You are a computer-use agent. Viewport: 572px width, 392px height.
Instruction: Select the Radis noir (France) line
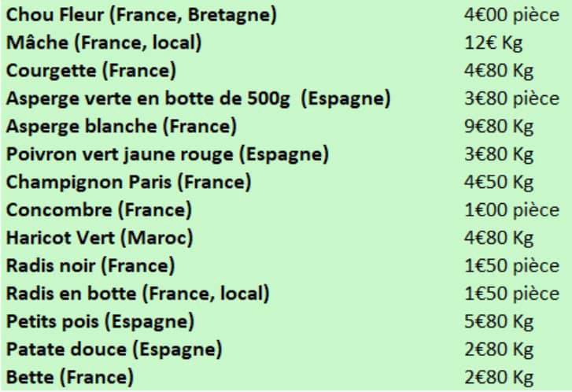(90, 266)
